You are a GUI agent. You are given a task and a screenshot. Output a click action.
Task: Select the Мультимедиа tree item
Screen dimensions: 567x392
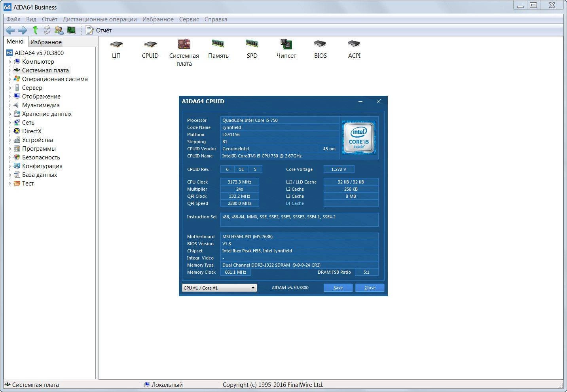tap(41, 105)
